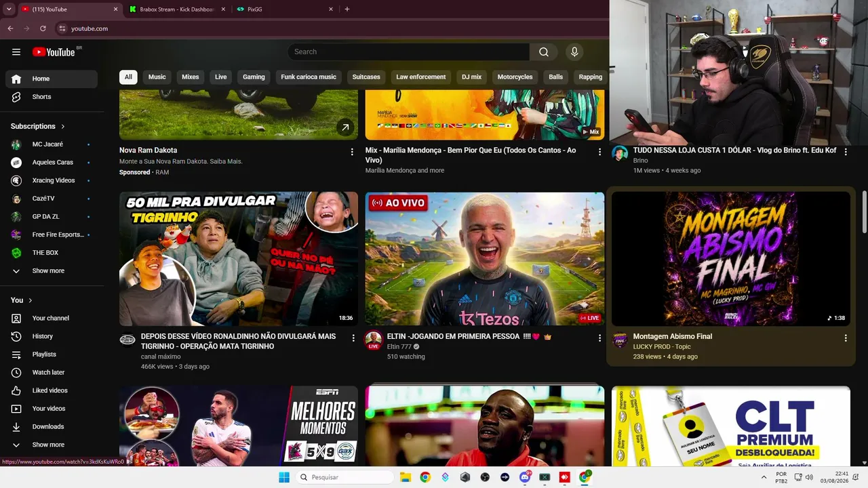This screenshot has width=868, height=488.
Task: Select the Mixes filter chip
Action: coord(191,77)
